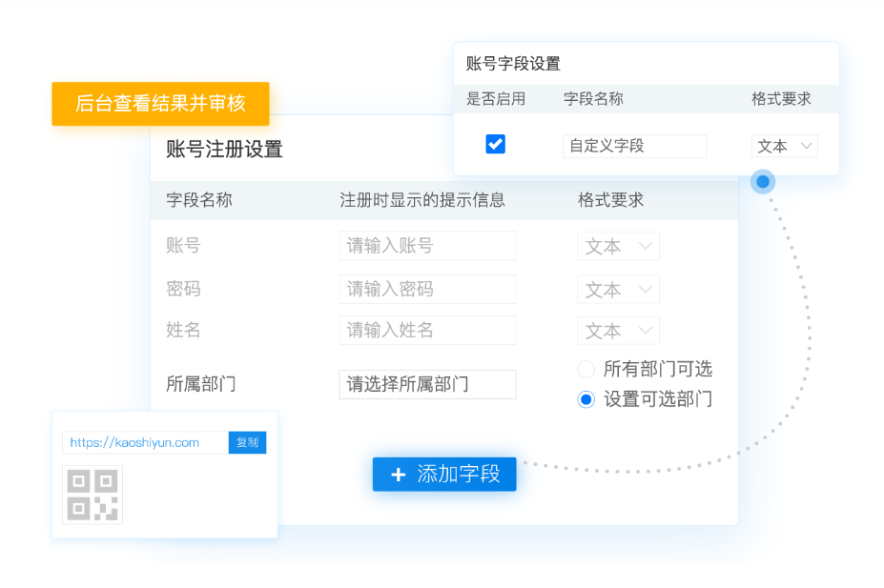Image resolution: width=884 pixels, height=588 pixels.
Task: Click the 请选择所属部门 field
Action: [x=427, y=384]
